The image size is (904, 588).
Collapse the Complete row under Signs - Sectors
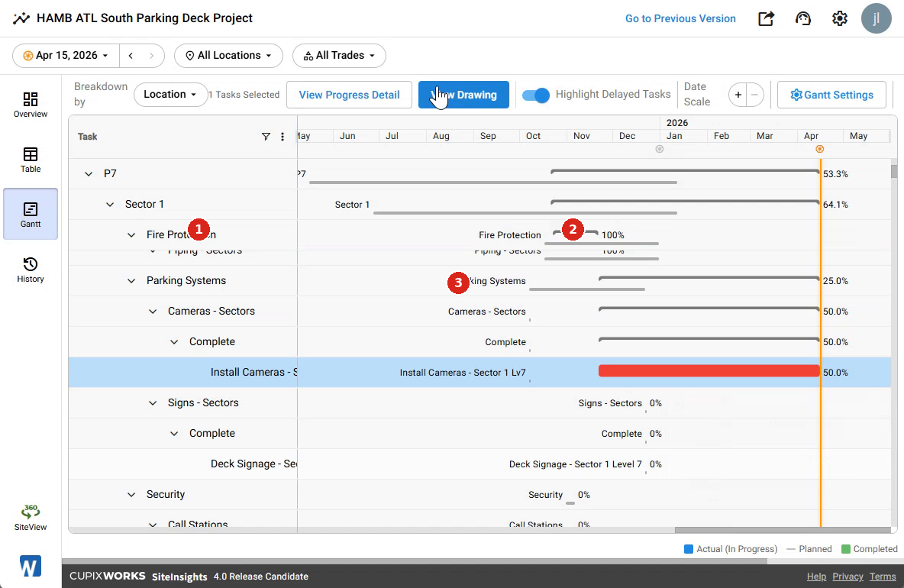pos(173,434)
